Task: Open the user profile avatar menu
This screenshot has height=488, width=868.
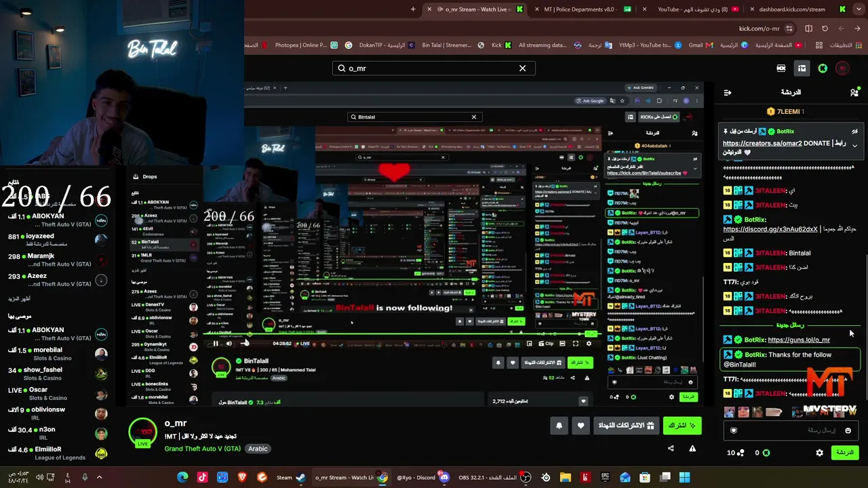Action: [842, 68]
